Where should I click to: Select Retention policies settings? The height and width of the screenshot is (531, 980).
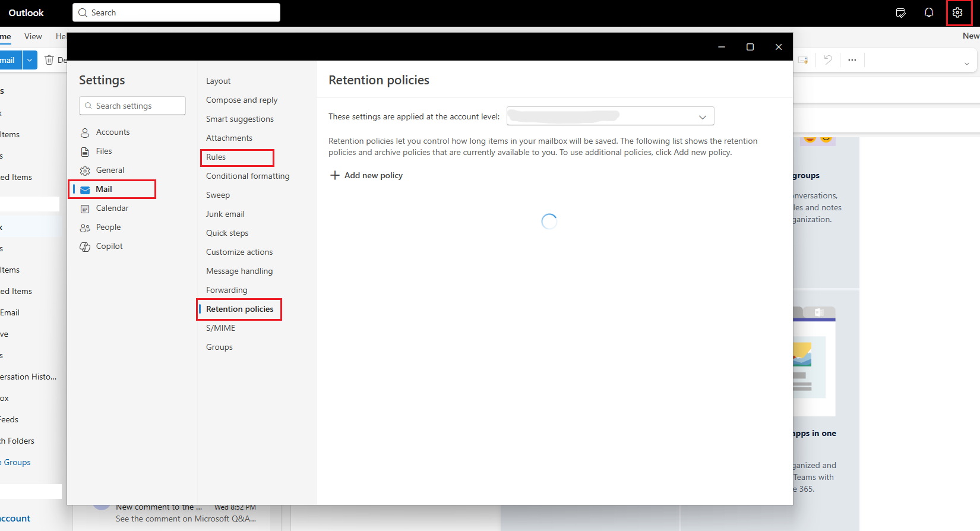point(239,309)
